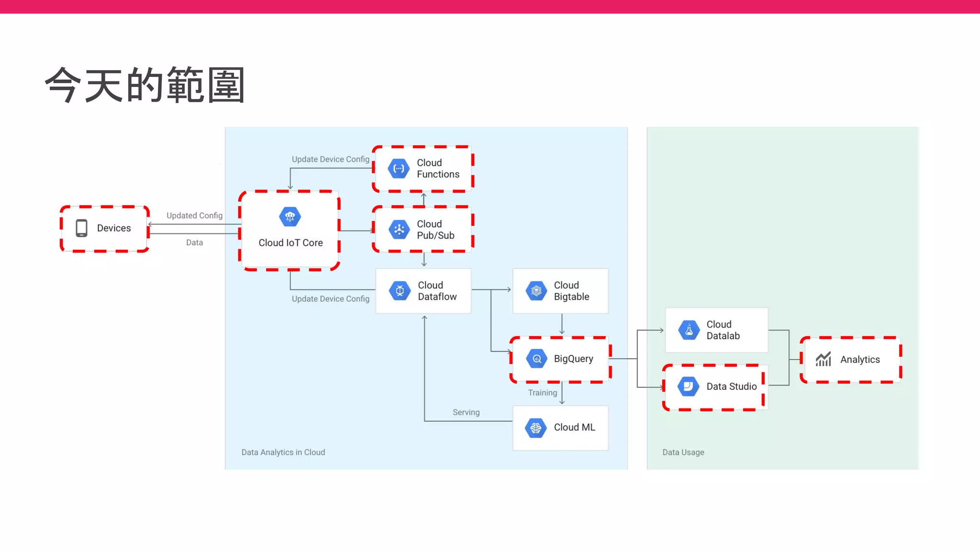Click the 'Data' label under Updated Config
The image size is (980, 551).
pos(194,242)
